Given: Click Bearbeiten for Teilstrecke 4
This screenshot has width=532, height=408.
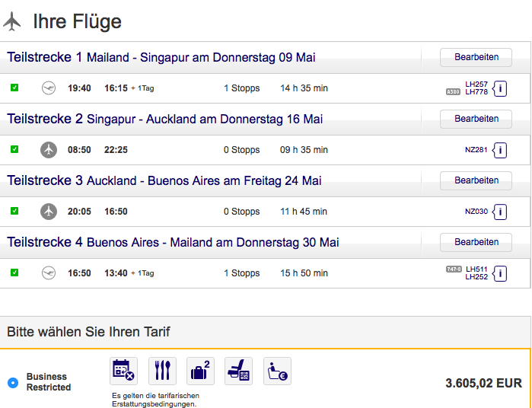Looking at the screenshot, I should click(x=476, y=242).
